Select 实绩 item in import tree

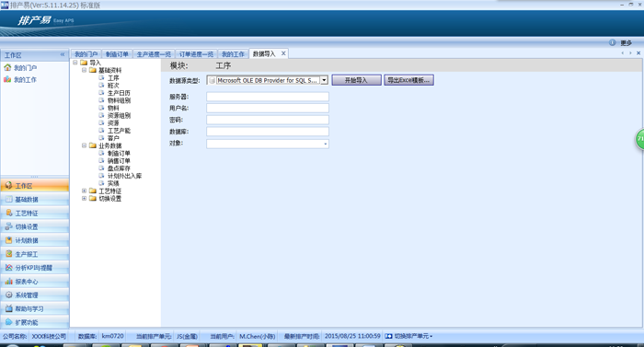pos(113,183)
